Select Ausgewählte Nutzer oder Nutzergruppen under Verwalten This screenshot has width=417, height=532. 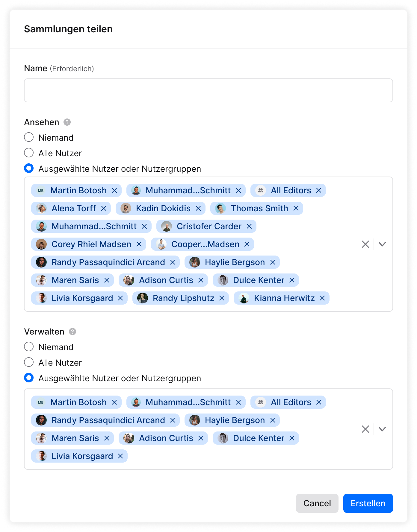[x=29, y=378]
